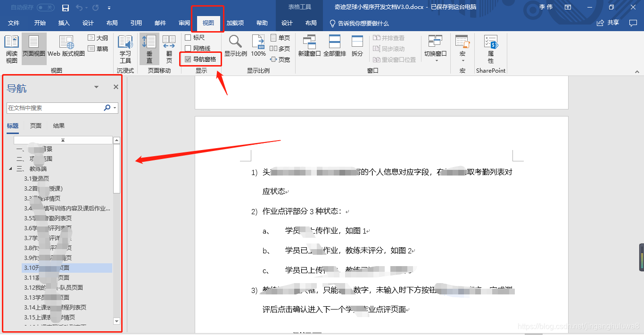The width and height of the screenshot is (644, 335).
Task: Open the search options dropdown arrow
Action: pyautogui.click(x=115, y=108)
